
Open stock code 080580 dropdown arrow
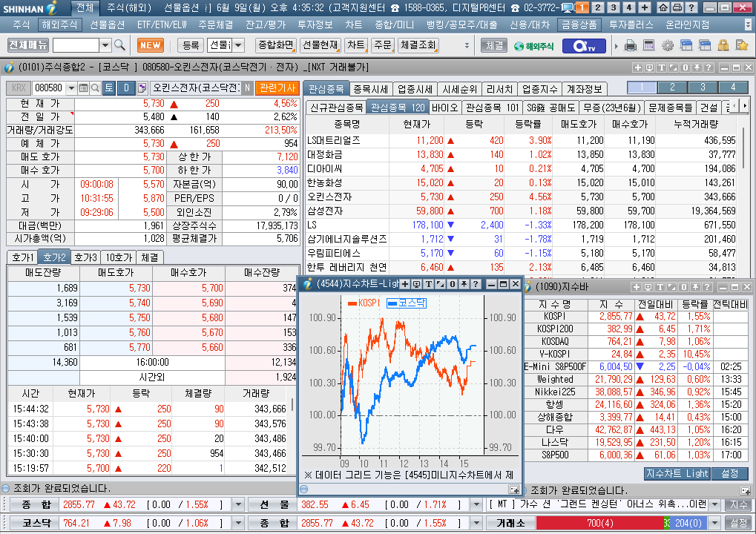[x=71, y=88]
